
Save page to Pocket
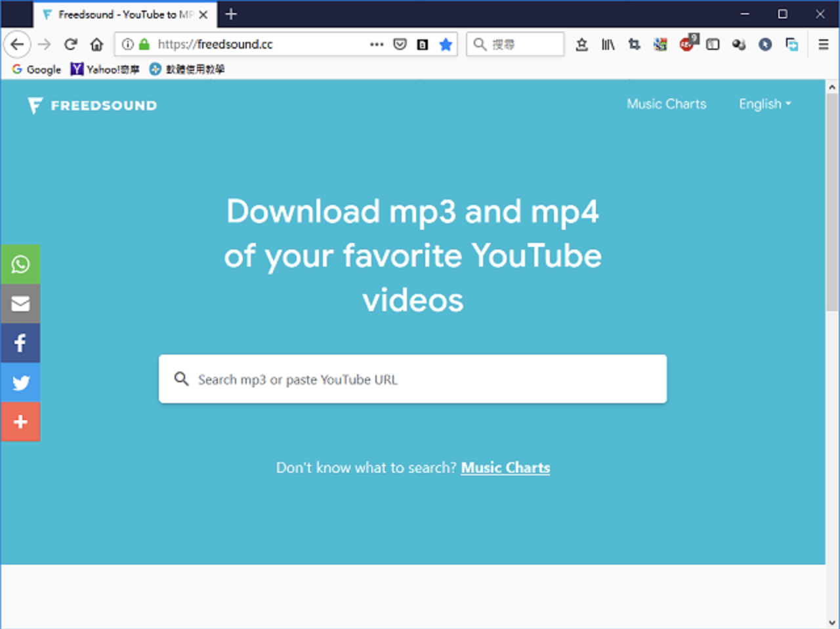(x=400, y=44)
